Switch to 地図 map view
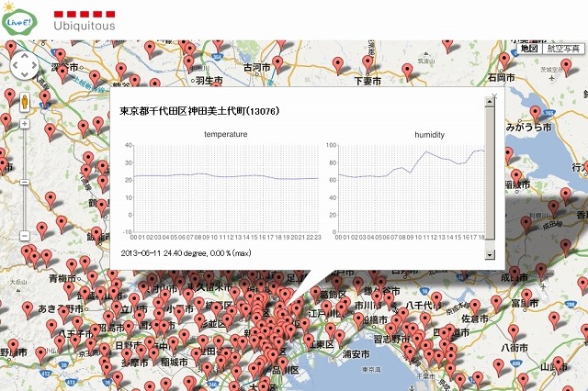 point(529,48)
